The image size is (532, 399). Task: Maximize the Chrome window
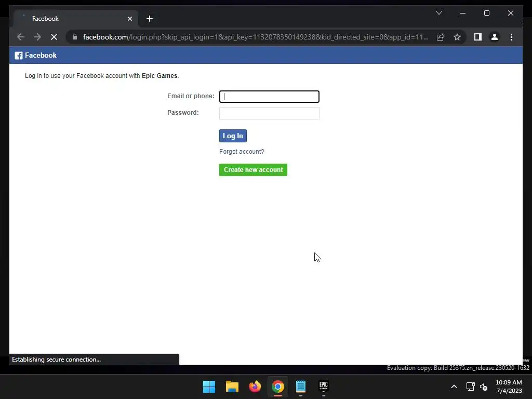click(x=486, y=13)
